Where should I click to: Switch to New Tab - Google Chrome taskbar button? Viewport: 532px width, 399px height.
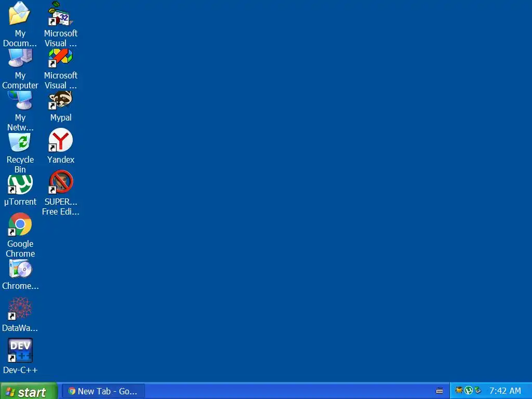[x=103, y=391]
